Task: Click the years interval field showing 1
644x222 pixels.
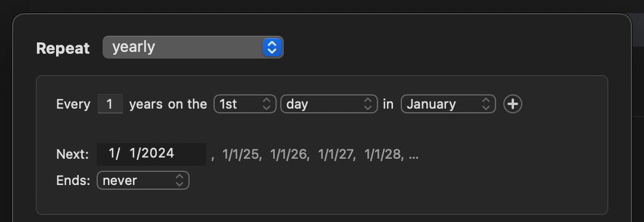Action: [110, 104]
